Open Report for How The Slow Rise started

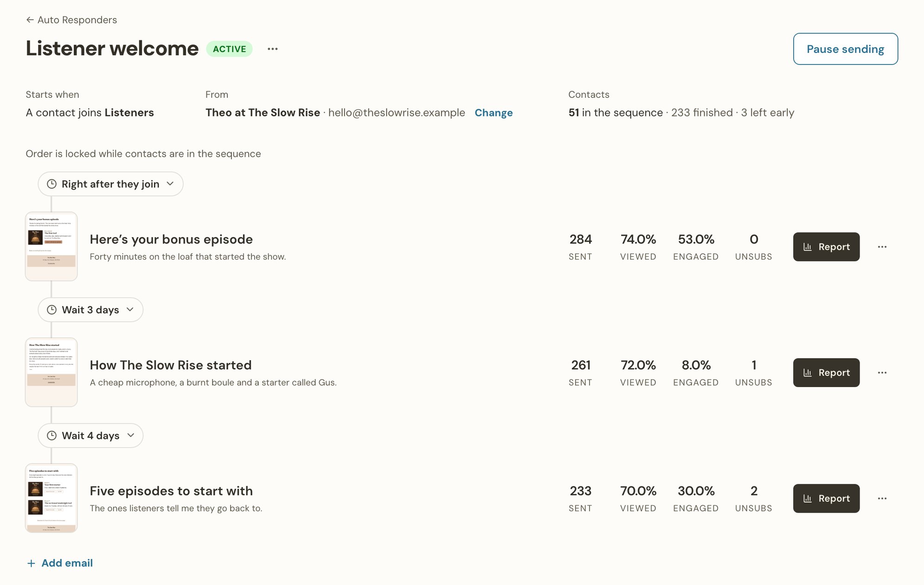tap(826, 372)
